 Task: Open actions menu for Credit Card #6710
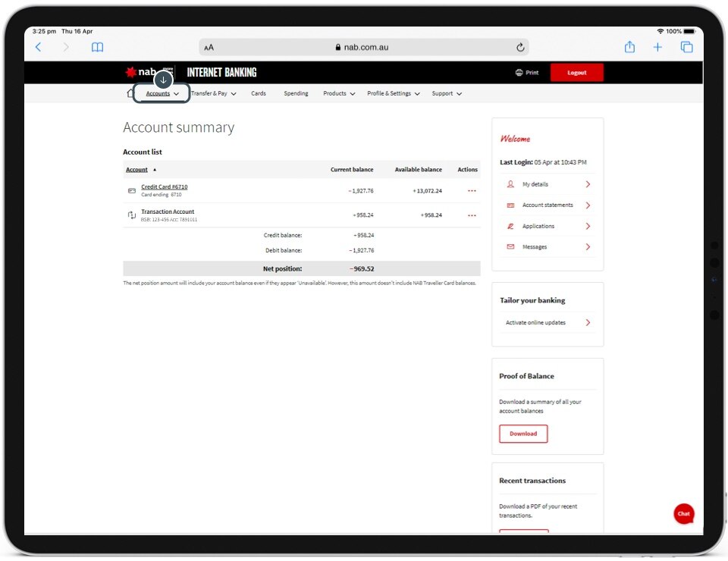pyautogui.click(x=472, y=191)
